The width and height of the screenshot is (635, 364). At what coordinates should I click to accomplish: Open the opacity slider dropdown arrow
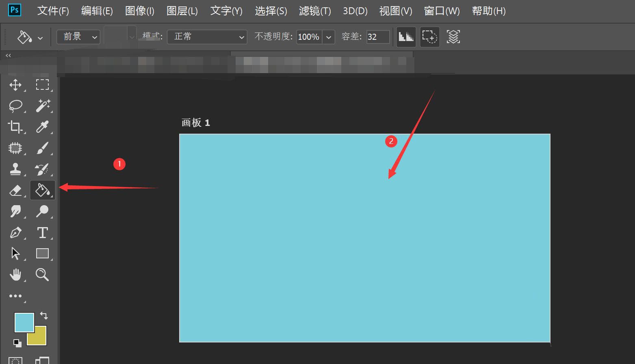pyautogui.click(x=329, y=37)
